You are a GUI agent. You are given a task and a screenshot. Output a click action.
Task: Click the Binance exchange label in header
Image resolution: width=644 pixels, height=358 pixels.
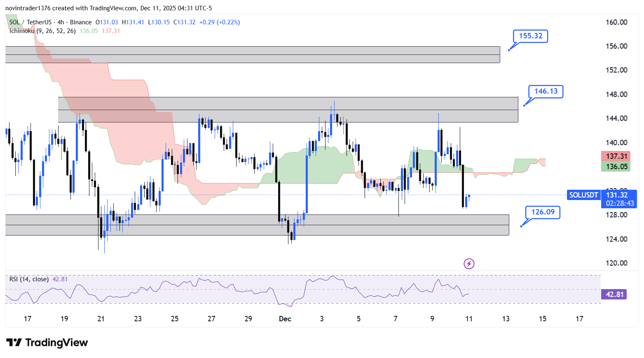click(x=81, y=22)
